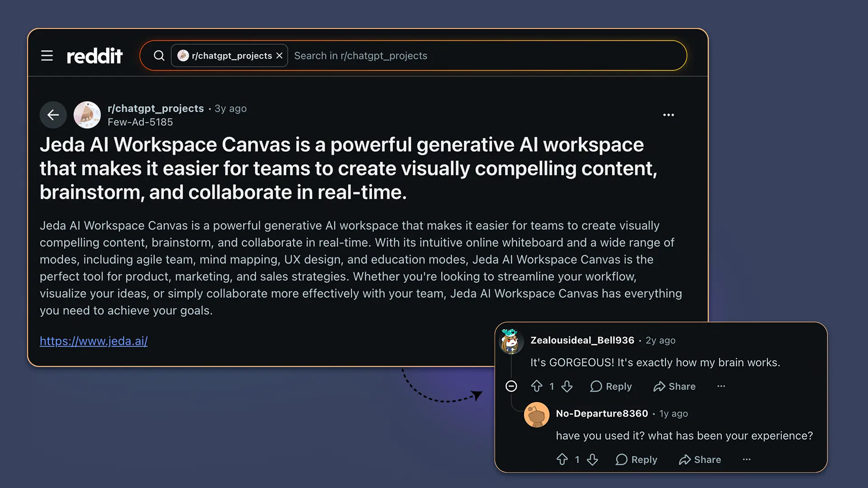Open the hamburger navigation menu

pyautogui.click(x=47, y=56)
